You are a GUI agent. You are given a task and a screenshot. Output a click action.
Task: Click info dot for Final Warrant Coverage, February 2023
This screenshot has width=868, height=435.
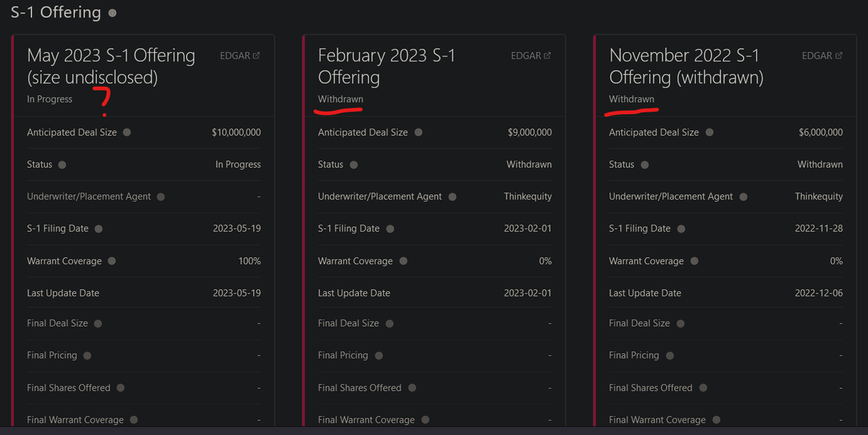tap(425, 420)
